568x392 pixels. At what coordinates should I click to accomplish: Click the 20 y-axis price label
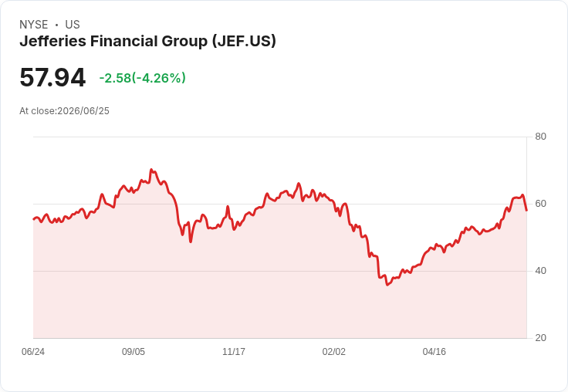click(540, 338)
